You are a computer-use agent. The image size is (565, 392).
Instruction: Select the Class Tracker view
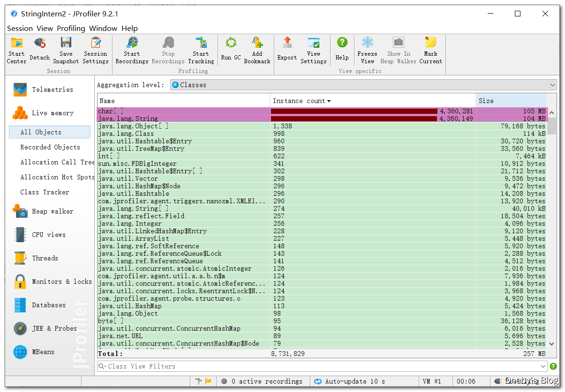(x=45, y=192)
